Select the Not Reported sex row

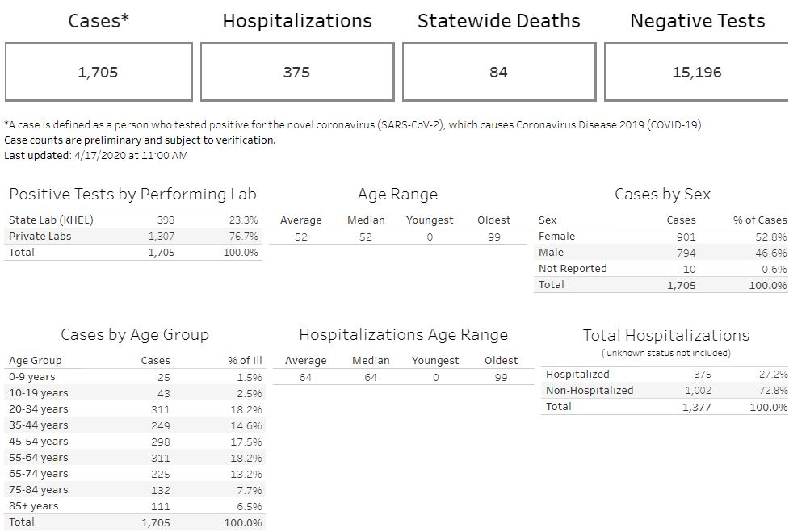click(x=572, y=268)
